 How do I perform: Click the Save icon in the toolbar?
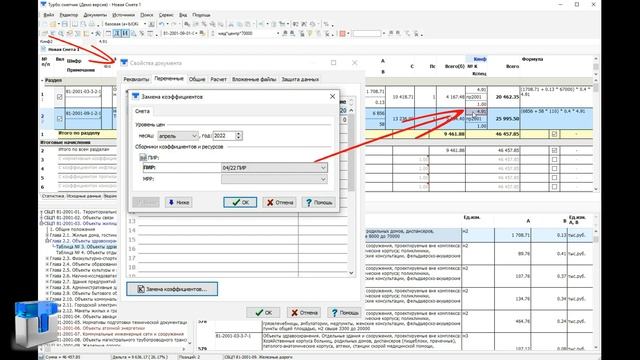(65, 24)
